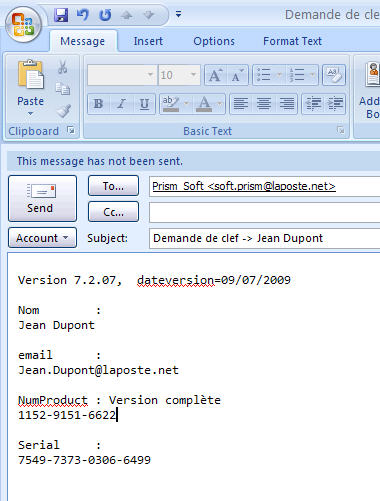
Task: Expand bullet style options
Action: 279,75
